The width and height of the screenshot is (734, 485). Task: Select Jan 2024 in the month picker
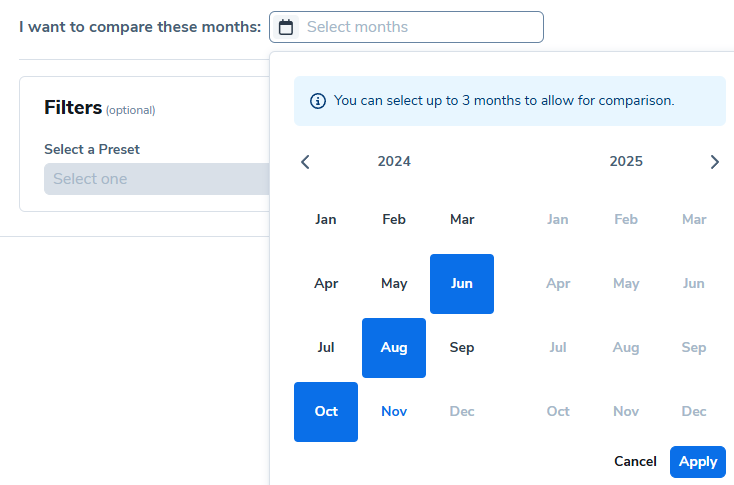(x=326, y=220)
